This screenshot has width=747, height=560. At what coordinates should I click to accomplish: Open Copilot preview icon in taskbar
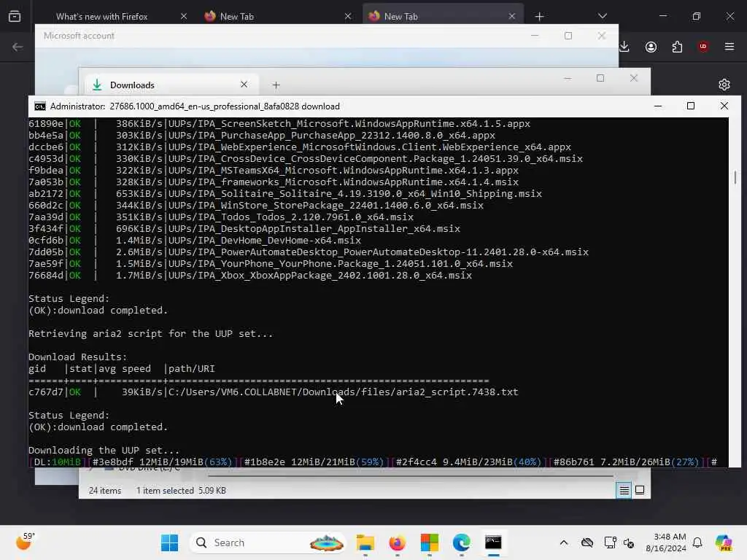pyautogui.click(x=724, y=542)
